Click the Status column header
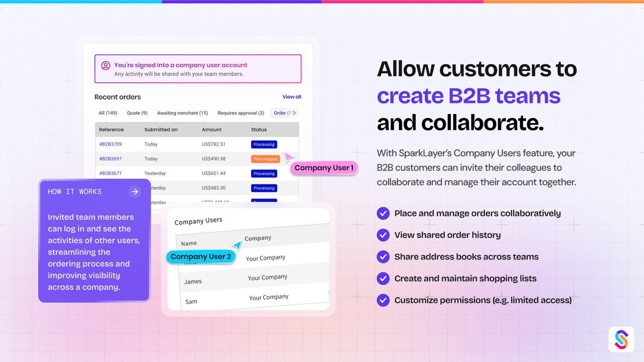The image size is (644, 362). click(x=259, y=130)
